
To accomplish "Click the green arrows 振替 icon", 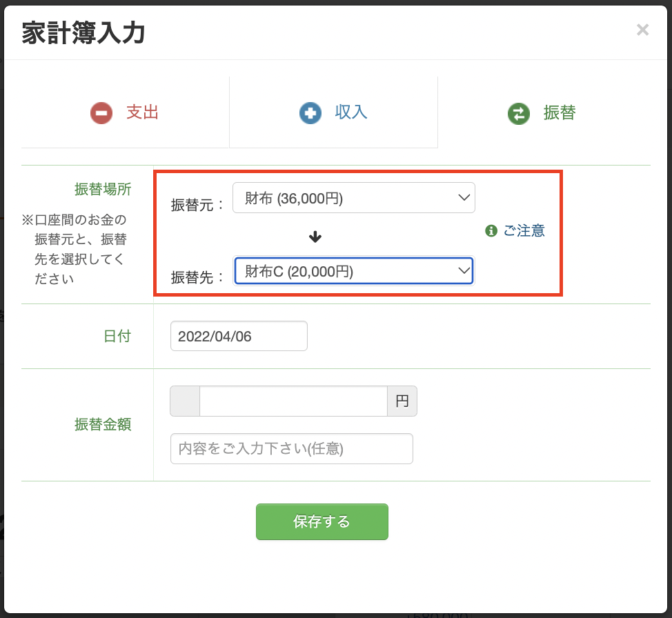I will point(519,114).
